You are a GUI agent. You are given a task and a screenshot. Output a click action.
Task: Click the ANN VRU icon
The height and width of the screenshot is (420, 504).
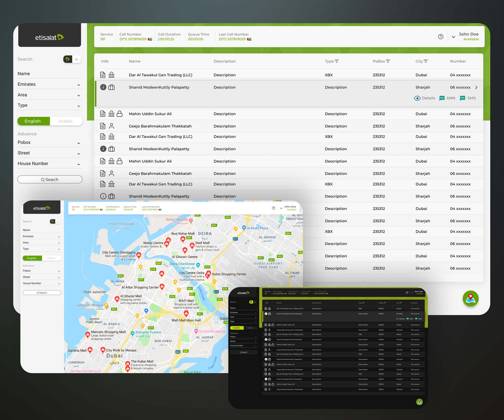coord(442,98)
